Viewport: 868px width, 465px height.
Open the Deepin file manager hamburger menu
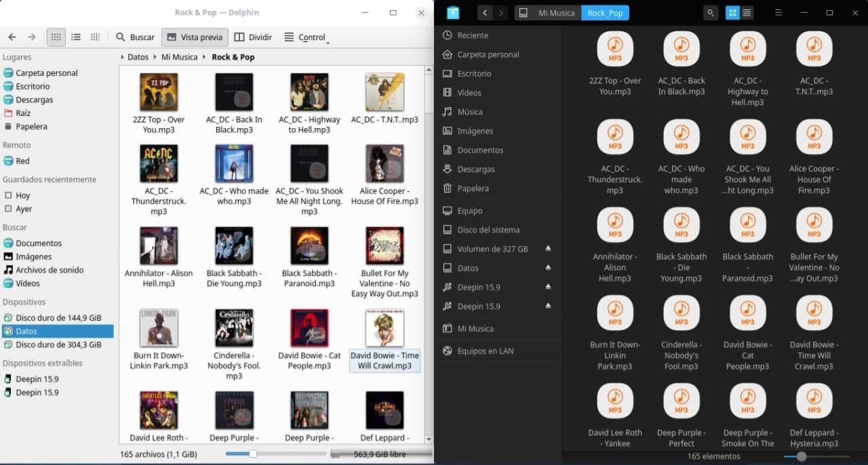pos(778,12)
